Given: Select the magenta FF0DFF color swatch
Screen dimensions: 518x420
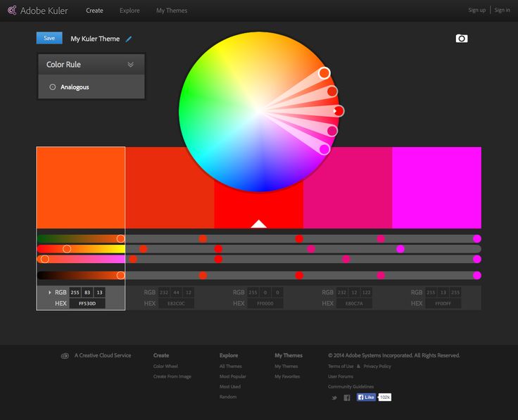Looking at the screenshot, I should 437,188.
